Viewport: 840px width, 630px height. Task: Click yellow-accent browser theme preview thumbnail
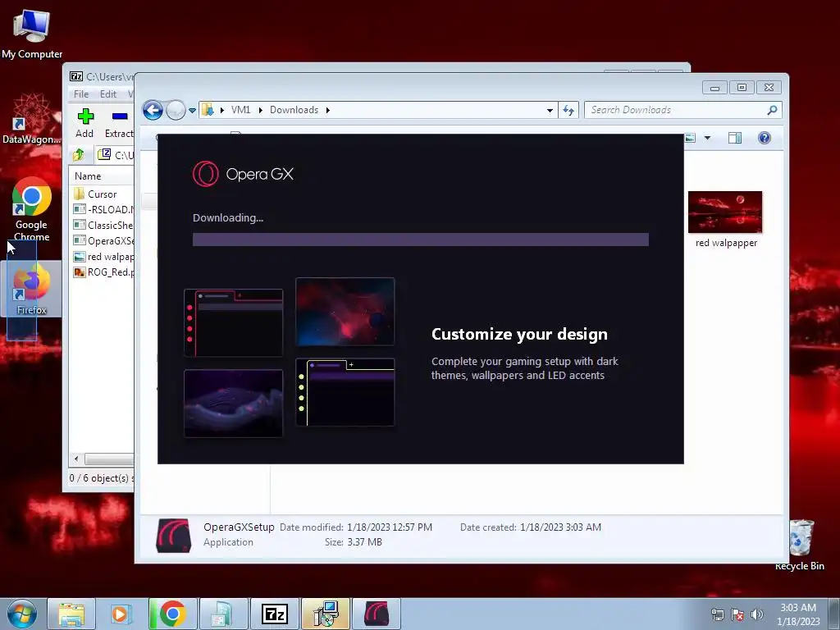point(345,392)
